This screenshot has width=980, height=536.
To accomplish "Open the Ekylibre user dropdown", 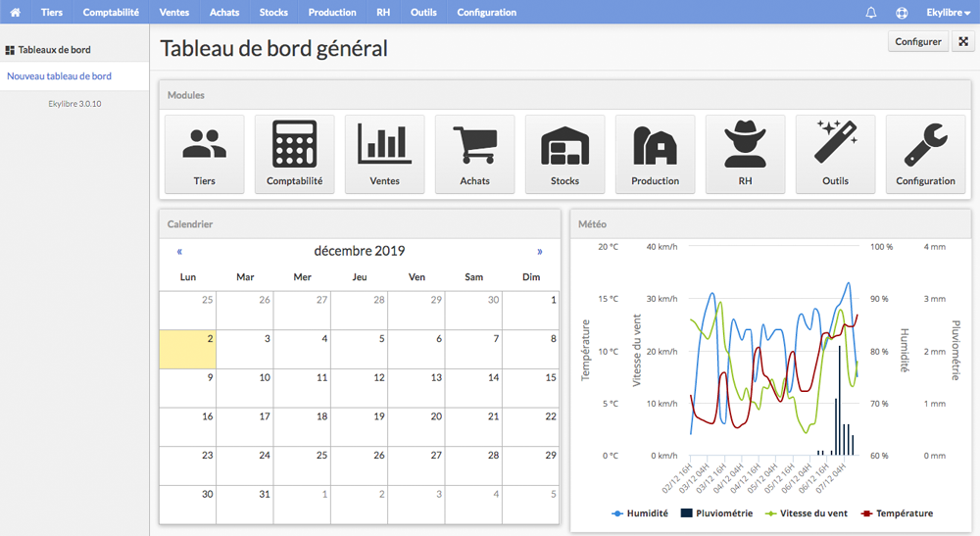I will pos(948,12).
